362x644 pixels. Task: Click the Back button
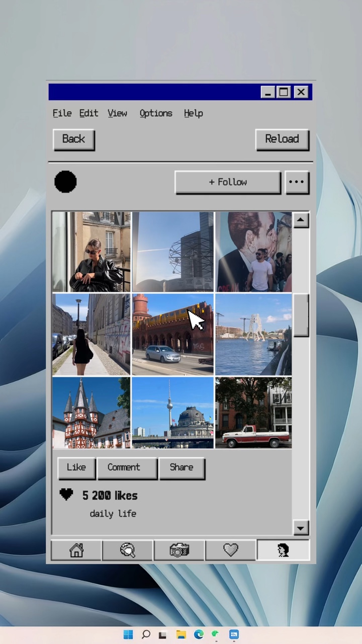tap(73, 139)
